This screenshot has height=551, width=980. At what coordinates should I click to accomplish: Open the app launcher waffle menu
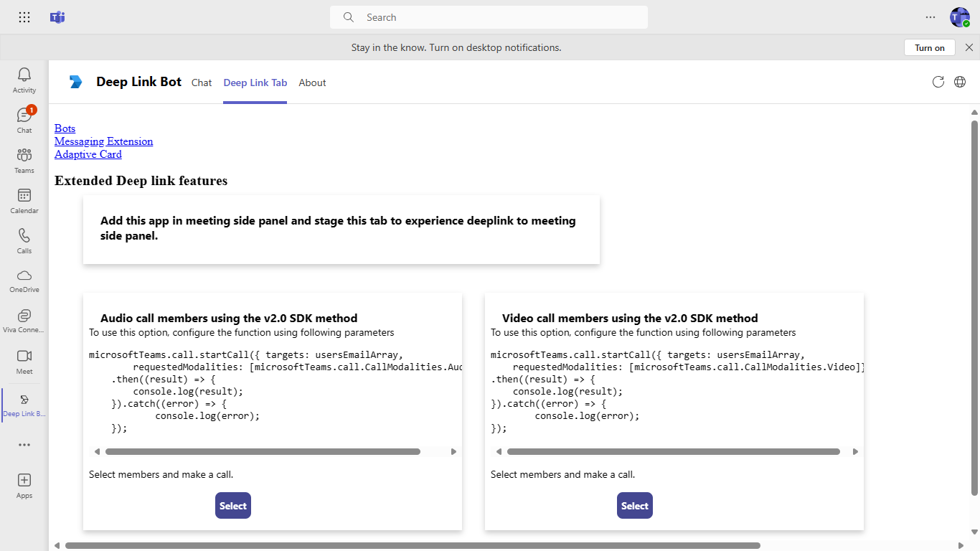24,17
